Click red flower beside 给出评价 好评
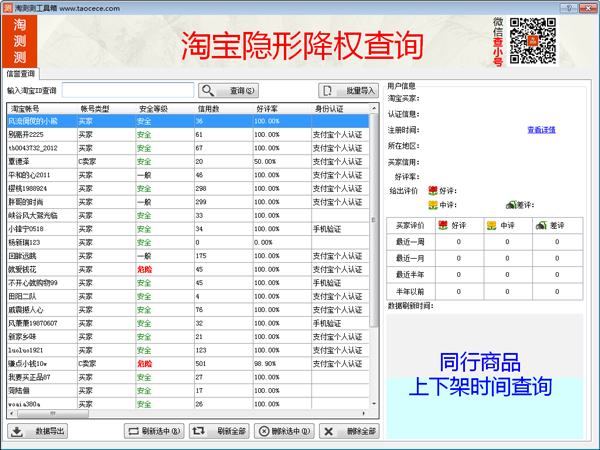The image size is (600, 450). (433, 191)
